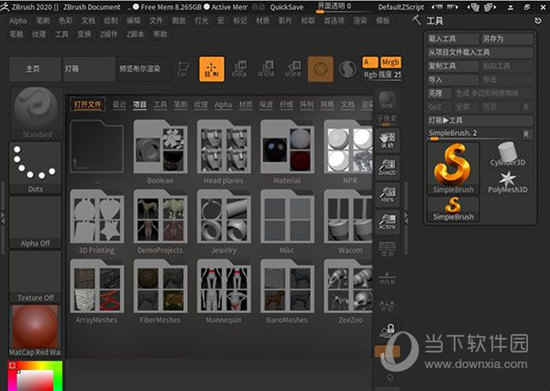Click 从项目文件载入工具 button
The image size is (550, 391).
pos(480,52)
